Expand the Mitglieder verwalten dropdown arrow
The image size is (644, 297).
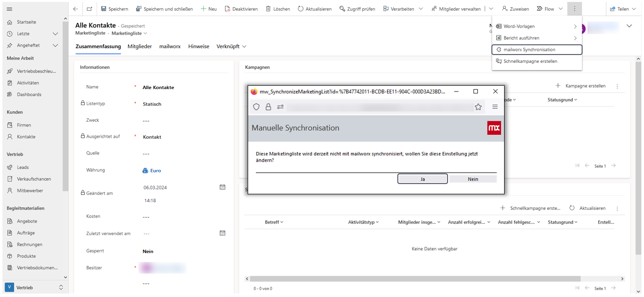point(491,9)
